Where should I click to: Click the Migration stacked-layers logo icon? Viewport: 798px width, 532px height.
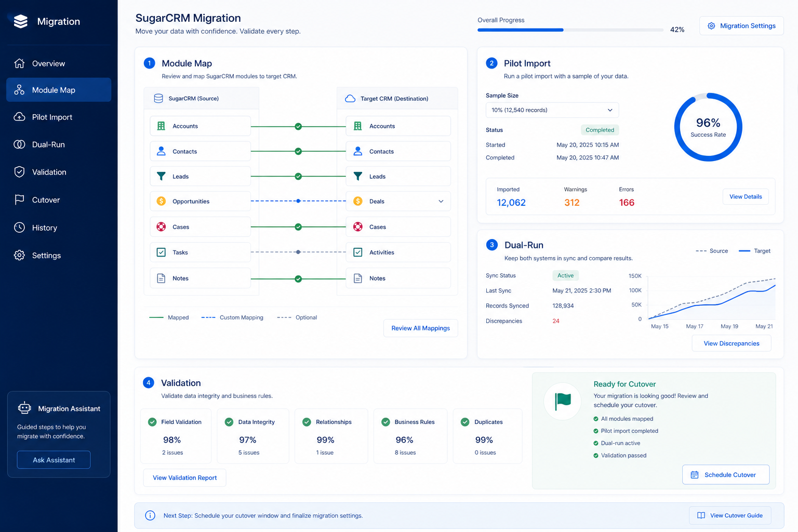coord(21,21)
